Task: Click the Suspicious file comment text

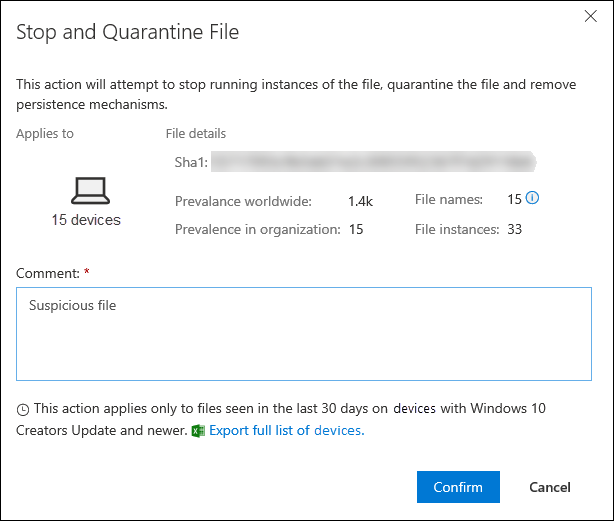Action: click(72, 305)
